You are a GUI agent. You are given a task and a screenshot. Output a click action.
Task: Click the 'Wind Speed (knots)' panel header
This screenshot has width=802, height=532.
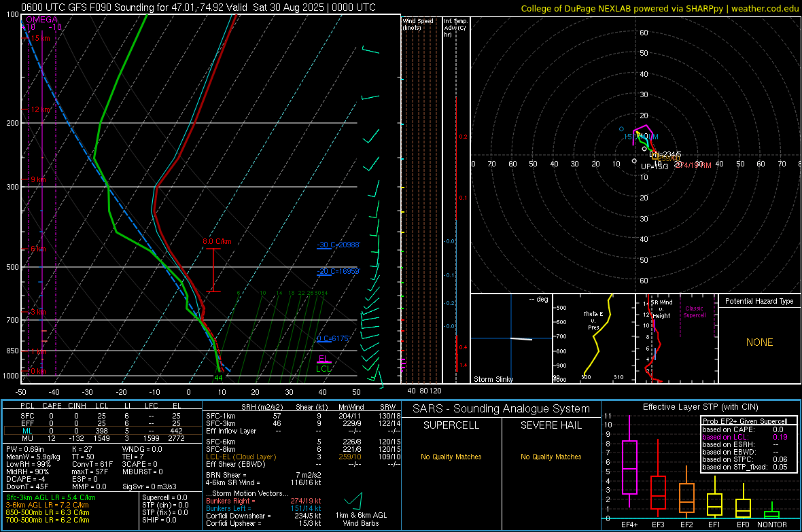(418, 24)
